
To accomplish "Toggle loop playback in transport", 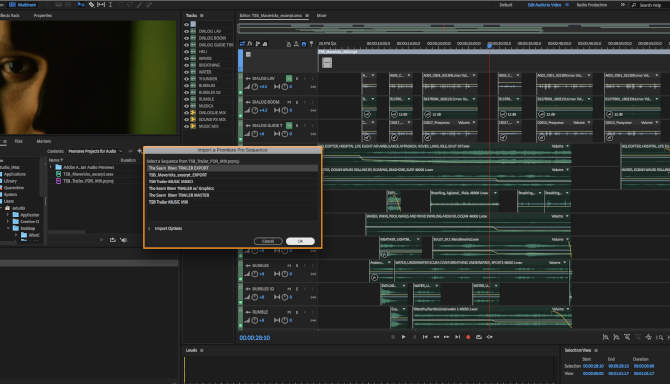I will point(479,337).
